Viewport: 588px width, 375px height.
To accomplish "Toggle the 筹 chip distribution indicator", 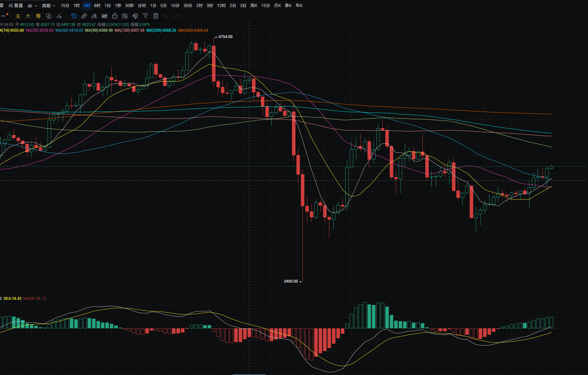I will point(38,16).
